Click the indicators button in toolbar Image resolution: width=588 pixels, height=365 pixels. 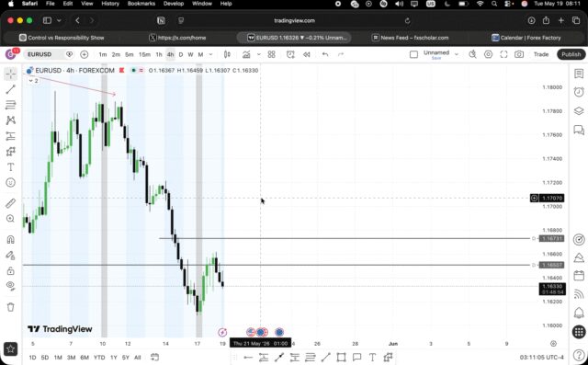tap(246, 54)
